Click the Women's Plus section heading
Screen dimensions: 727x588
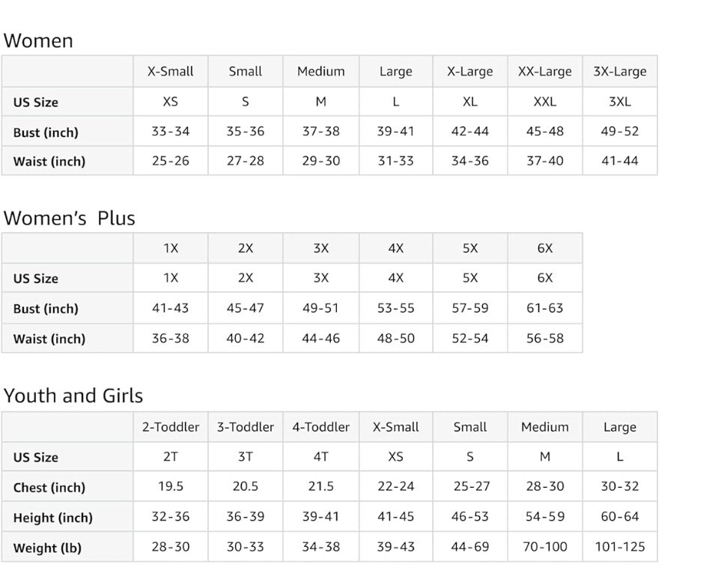click(x=69, y=218)
